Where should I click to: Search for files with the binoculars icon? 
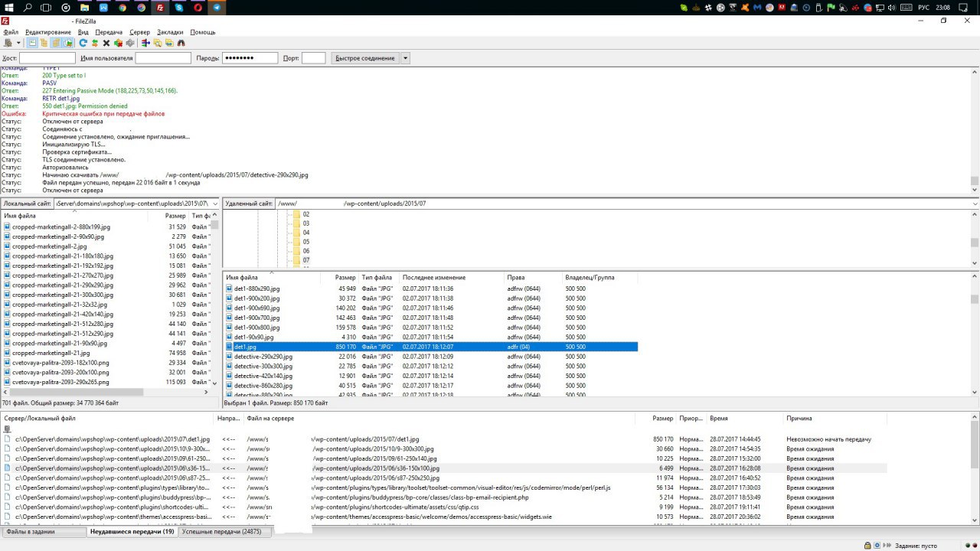pyautogui.click(x=181, y=43)
